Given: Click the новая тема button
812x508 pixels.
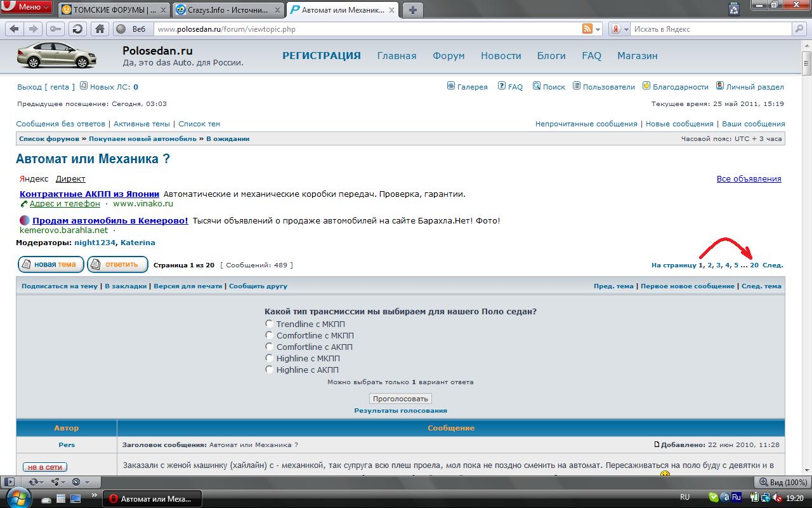Looking at the screenshot, I should pos(51,264).
